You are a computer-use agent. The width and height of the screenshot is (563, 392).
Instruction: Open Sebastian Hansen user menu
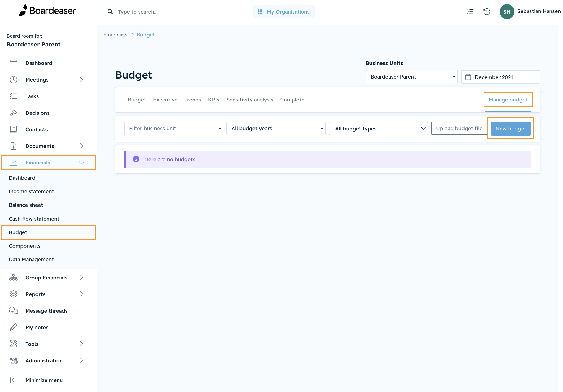coord(539,11)
